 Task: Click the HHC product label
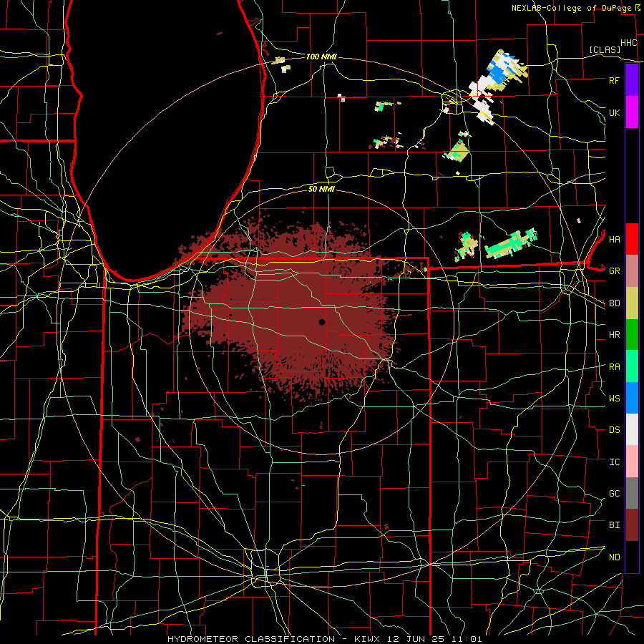[x=628, y=43]
